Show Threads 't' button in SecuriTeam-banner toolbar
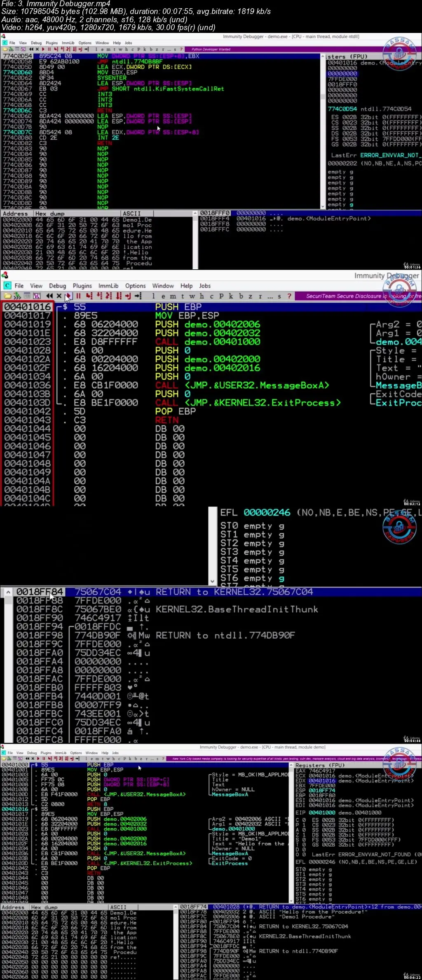This screenshot has width=422, height=980. click(x=183, y=296)
